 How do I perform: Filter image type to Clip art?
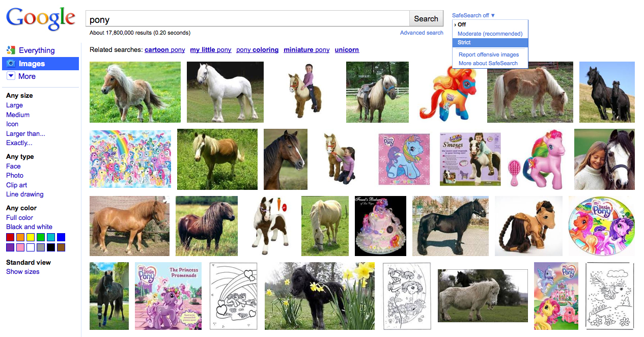(17, 185)
